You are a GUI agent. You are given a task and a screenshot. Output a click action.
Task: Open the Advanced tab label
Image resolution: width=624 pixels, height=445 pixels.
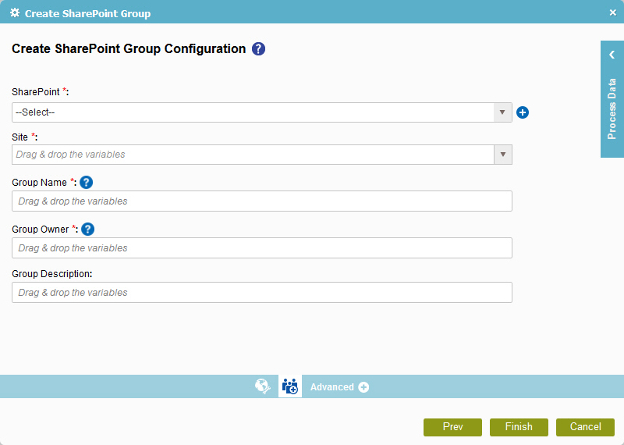pos(332,387)
